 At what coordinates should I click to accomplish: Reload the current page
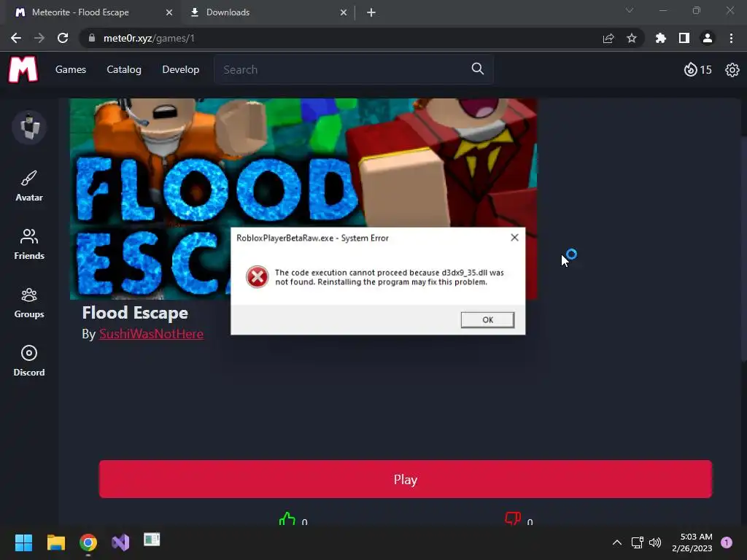click(x=63, y=38)
